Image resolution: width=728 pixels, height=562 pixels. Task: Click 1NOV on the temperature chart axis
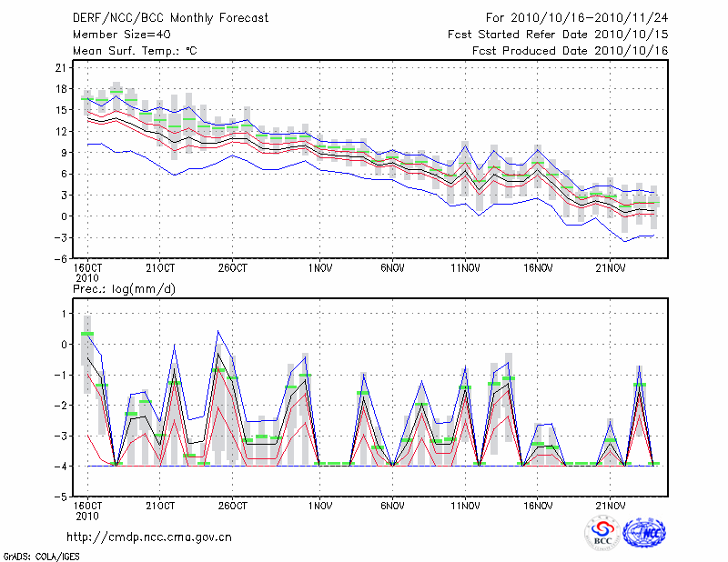pyautogui.click(x=319, y=268)
